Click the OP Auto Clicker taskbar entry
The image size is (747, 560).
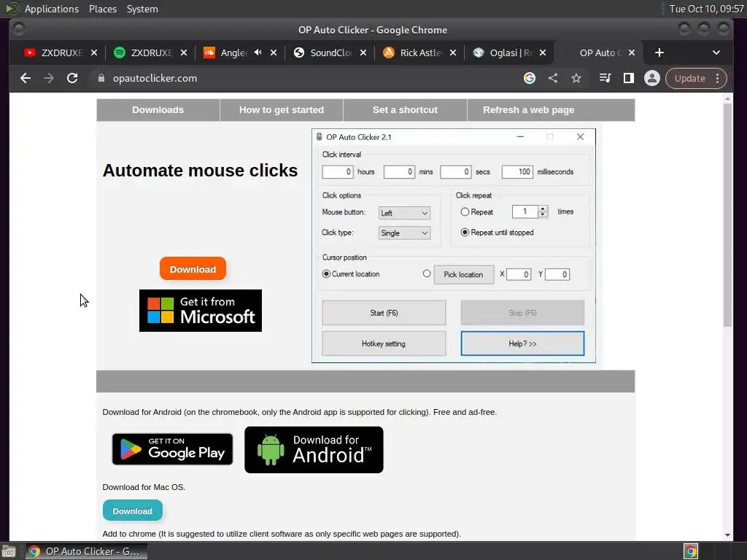pyautogui.click(x=86, y=551)
